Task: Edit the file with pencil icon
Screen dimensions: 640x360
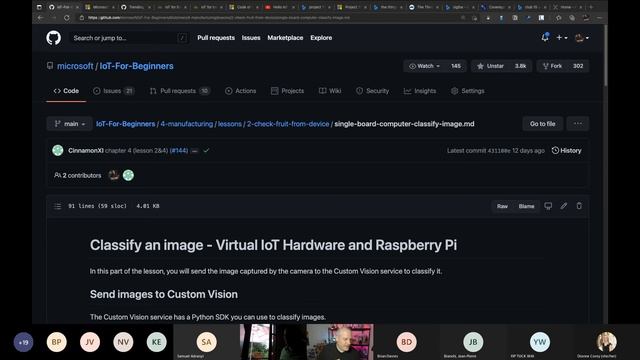Action: 564,206
